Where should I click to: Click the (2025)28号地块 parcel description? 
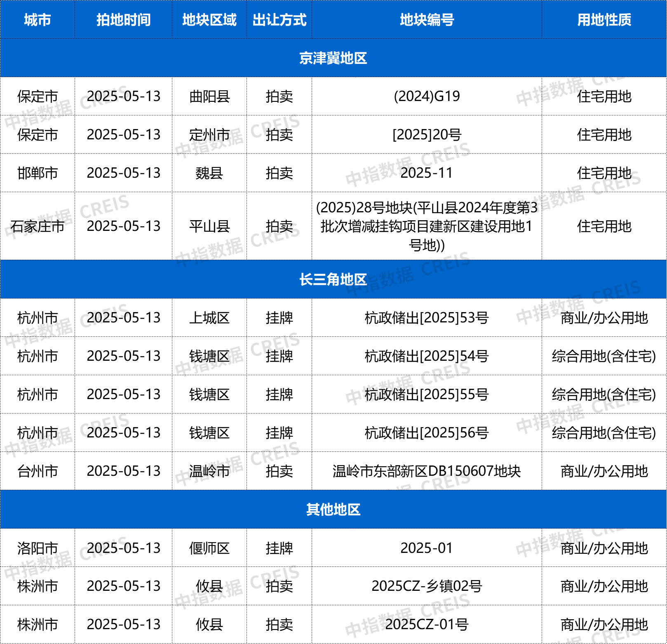(x=427, y=226)
